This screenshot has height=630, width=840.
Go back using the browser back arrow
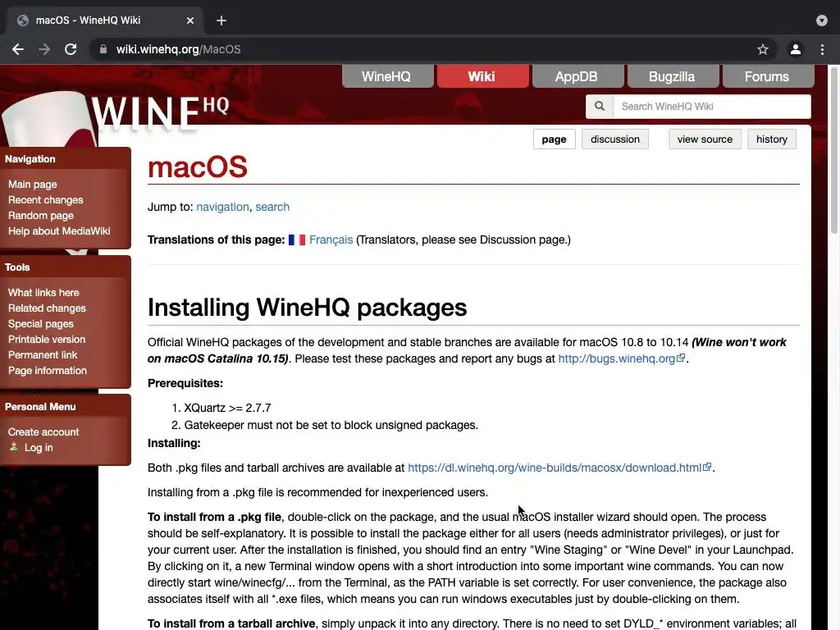pos(18,49)
